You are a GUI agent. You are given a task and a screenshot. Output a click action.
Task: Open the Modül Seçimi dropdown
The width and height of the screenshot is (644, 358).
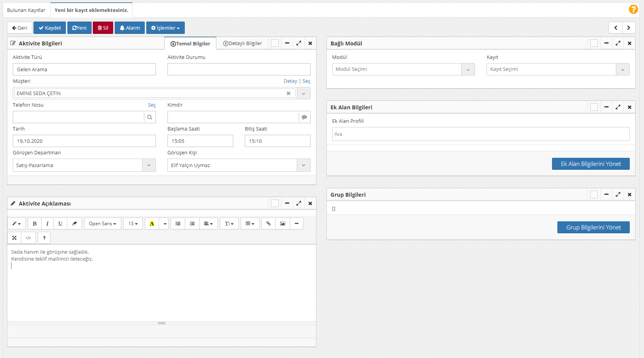(468, 70)
